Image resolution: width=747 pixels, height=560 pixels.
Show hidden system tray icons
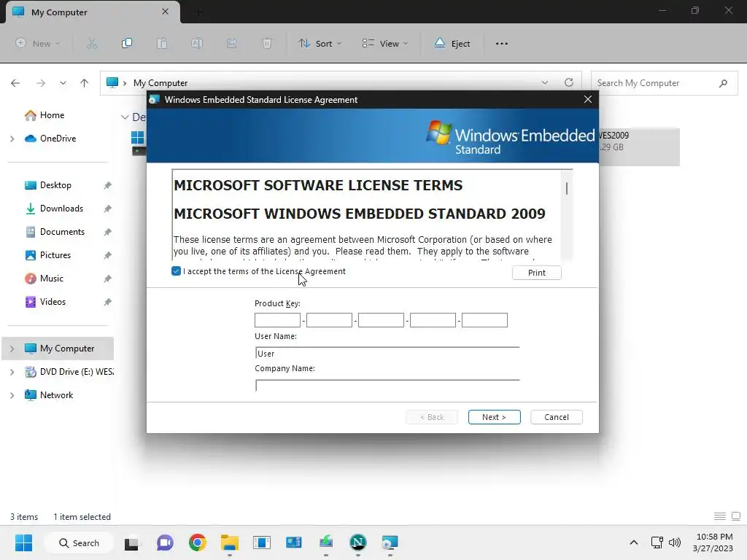point(634,542)
